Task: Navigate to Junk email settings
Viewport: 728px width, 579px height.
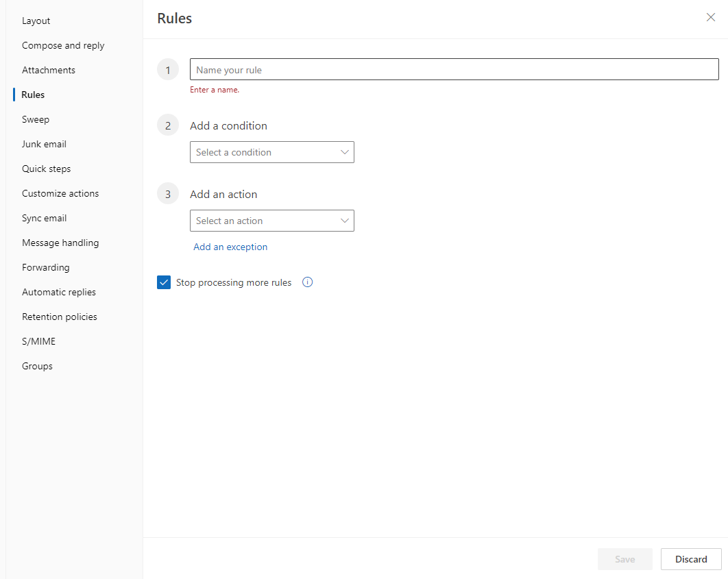Action: pos(44,144)
